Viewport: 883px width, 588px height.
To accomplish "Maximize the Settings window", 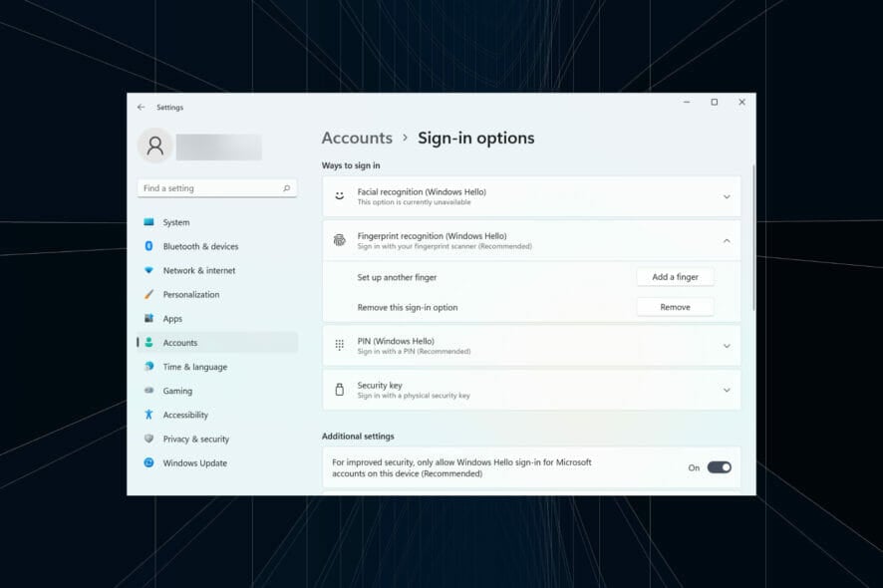I will 714,102.
